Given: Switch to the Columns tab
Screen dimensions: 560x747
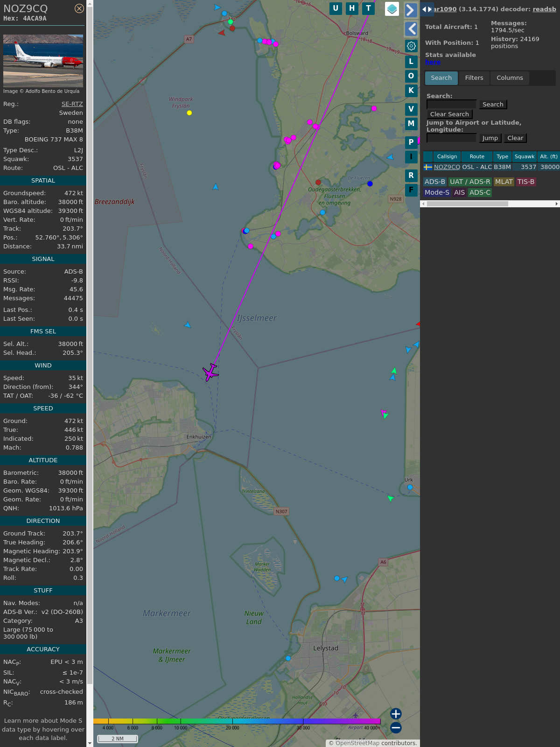Looking at the screenshot, I should click(510, 78).
